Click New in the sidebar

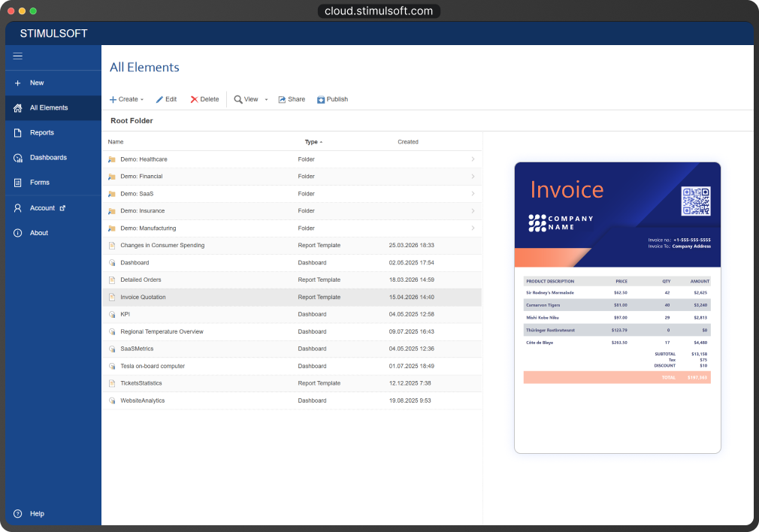pos(37,83)
